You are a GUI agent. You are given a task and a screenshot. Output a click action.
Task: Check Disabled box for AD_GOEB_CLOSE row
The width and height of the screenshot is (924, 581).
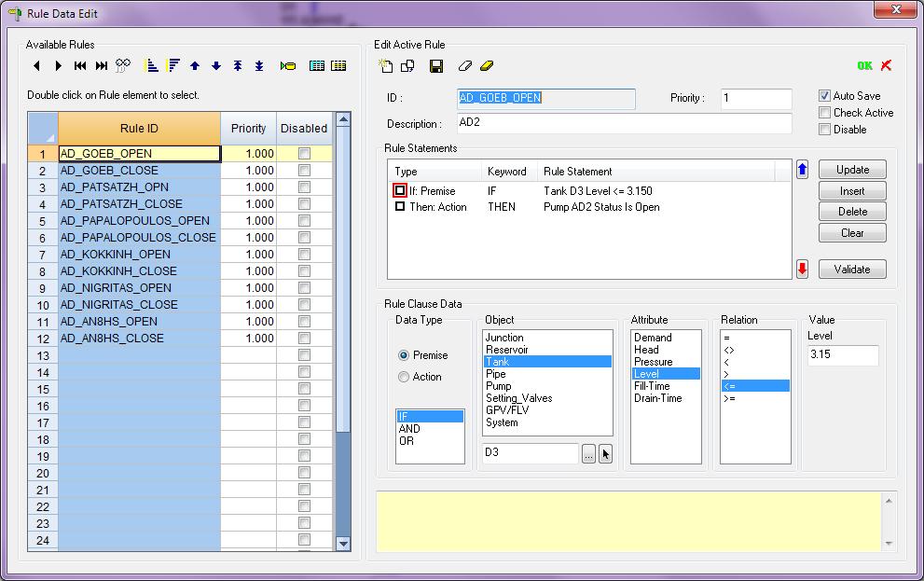coord(304,171)
